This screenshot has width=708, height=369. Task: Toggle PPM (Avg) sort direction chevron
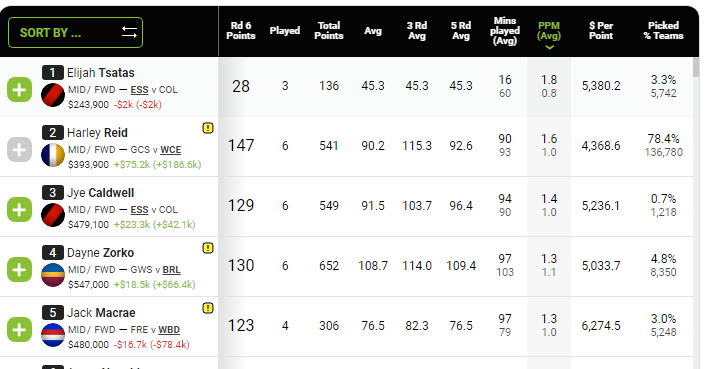tap(549, 47)
